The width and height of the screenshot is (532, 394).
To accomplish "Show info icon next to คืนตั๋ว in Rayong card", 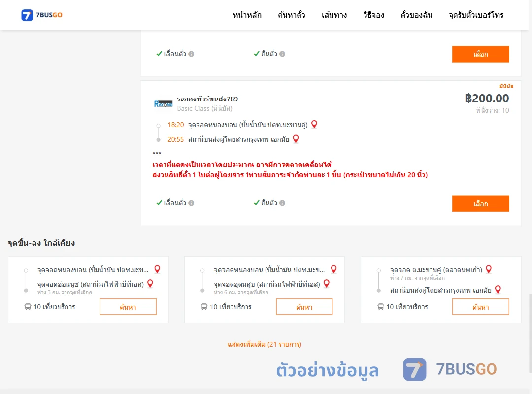I will 282,203.
